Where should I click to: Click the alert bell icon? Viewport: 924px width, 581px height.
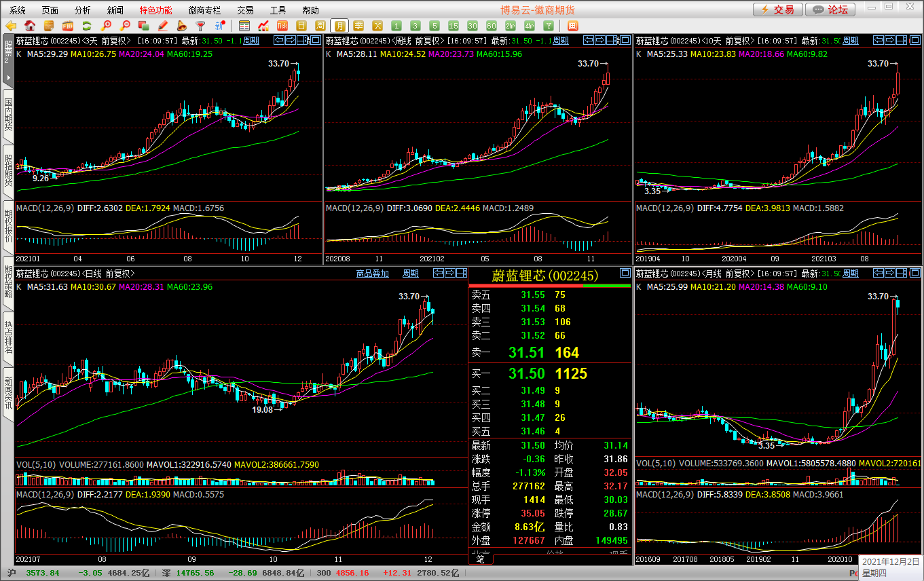181,26
